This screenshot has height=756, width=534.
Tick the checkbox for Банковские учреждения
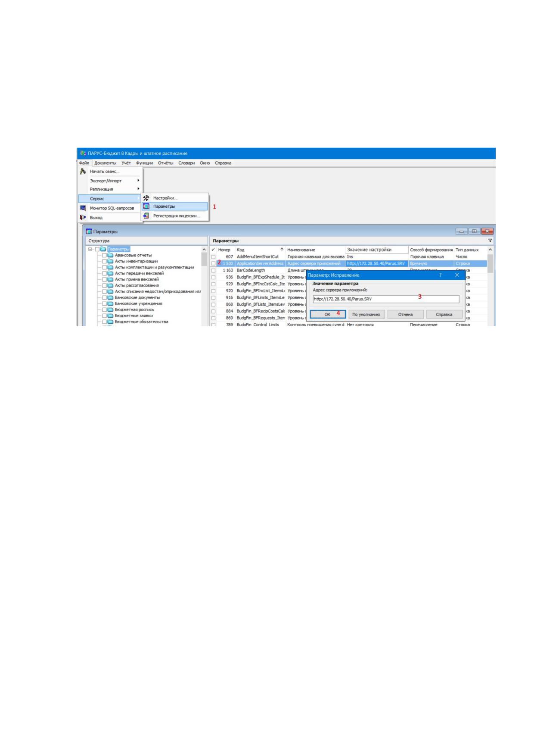(104, 303)
